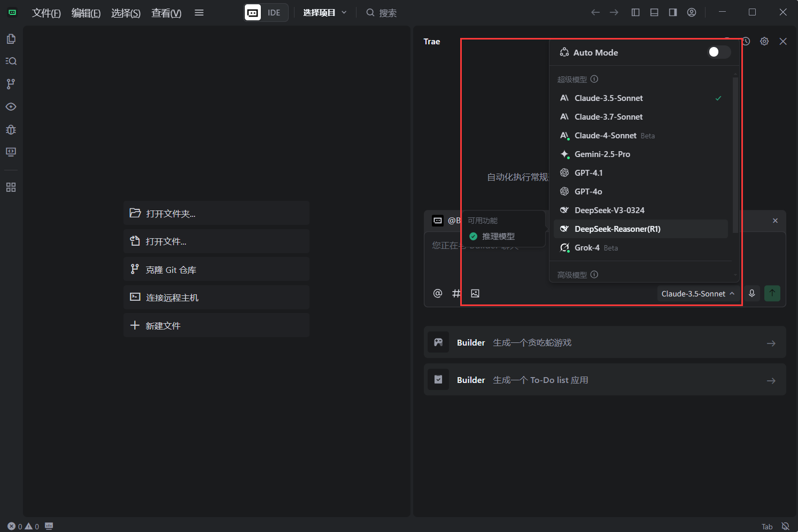The width and height of the screenshot is (798, 532).
Task: Click the image attach icon in chat
Action: (x=475, y=293)
